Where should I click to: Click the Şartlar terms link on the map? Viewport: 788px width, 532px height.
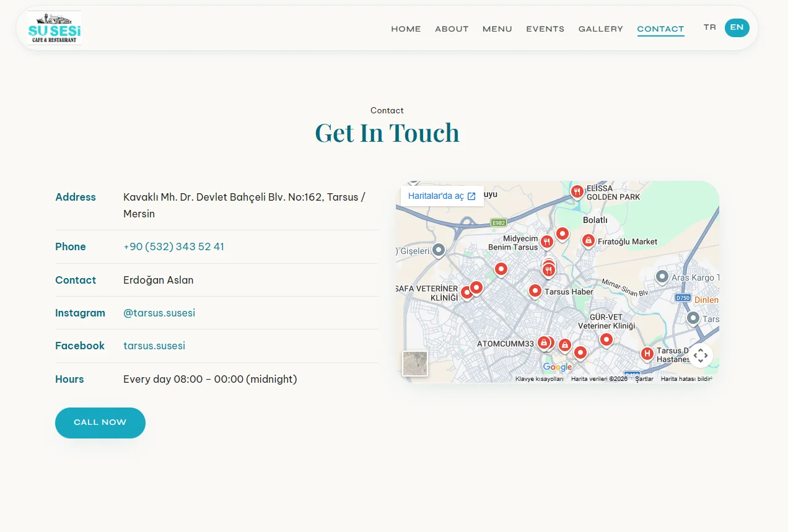[644, 379]
